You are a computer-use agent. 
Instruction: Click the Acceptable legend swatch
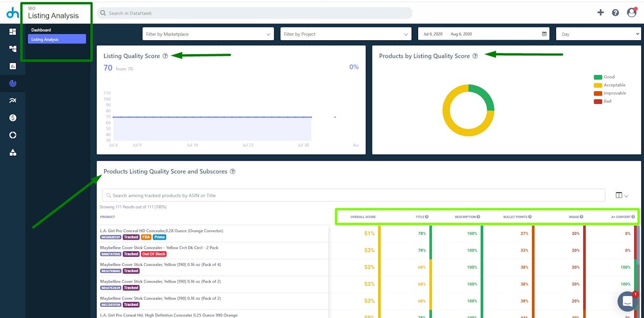point(597,85)
